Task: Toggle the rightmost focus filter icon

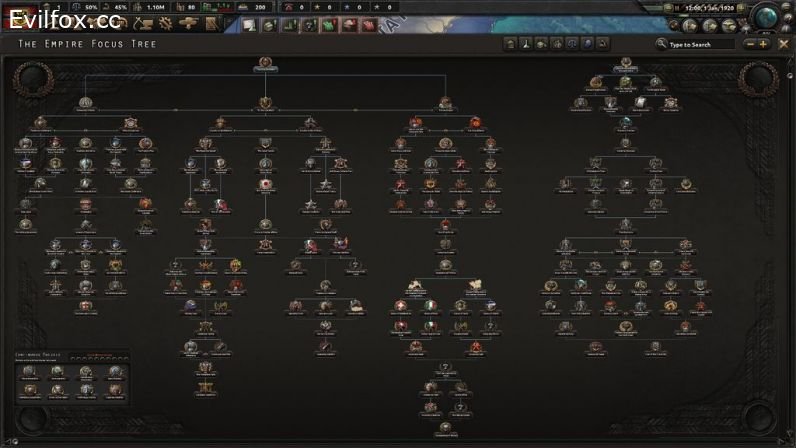Action: tap(603, 44)
